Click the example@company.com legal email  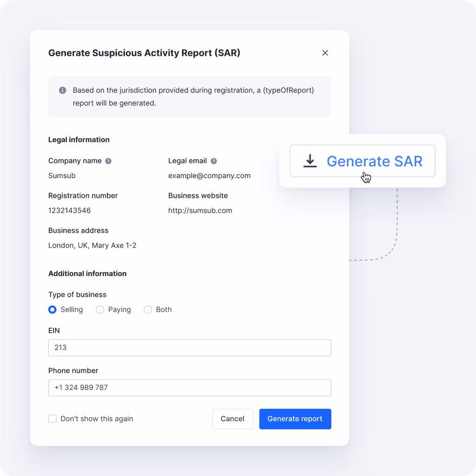pos(209,176)
